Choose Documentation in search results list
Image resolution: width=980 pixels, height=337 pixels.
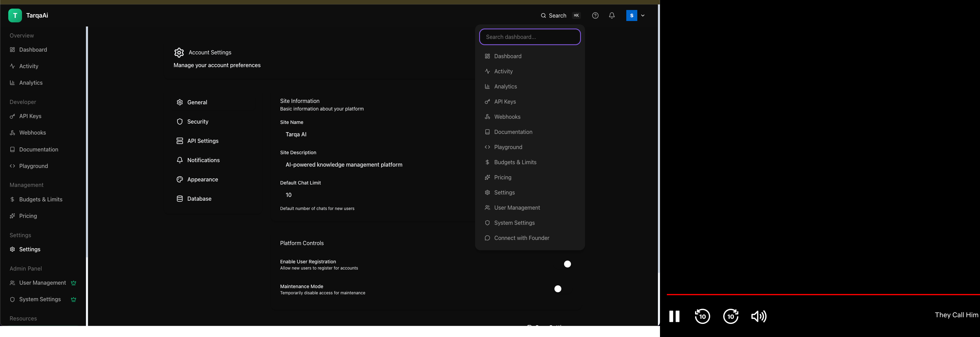(530, 132)
